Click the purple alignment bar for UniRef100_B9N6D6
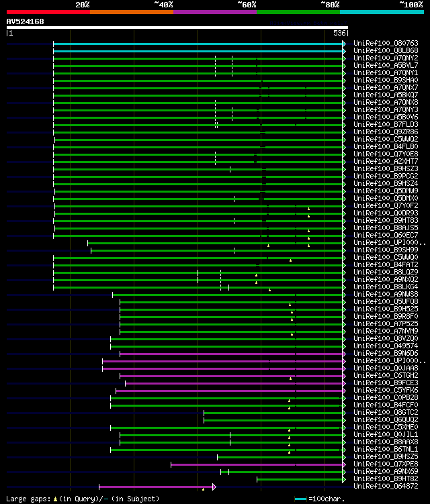The width and height of the screenshot is (430, 504). tap(231, 354)
